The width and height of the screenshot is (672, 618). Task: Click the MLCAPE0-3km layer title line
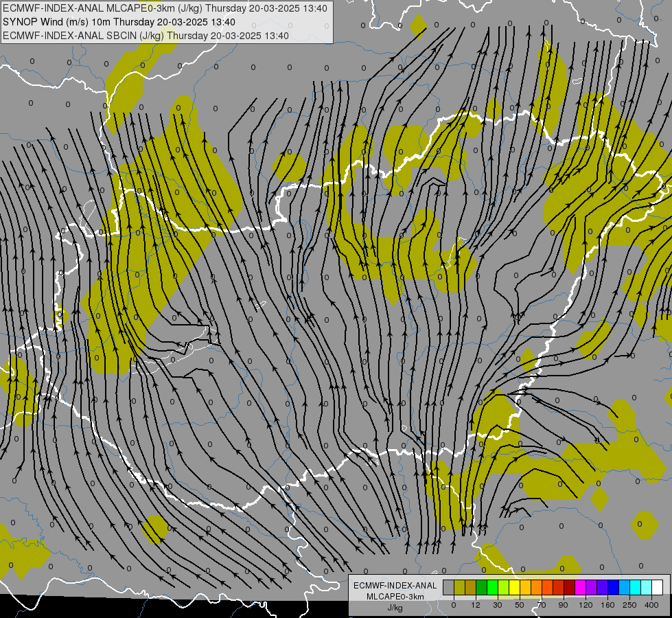coord(165,8)
